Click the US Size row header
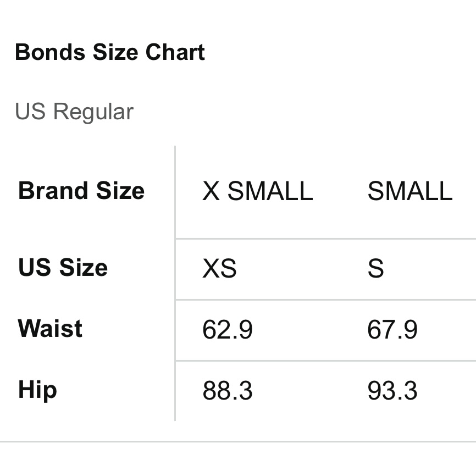The image size is (476, 476). 63,268
